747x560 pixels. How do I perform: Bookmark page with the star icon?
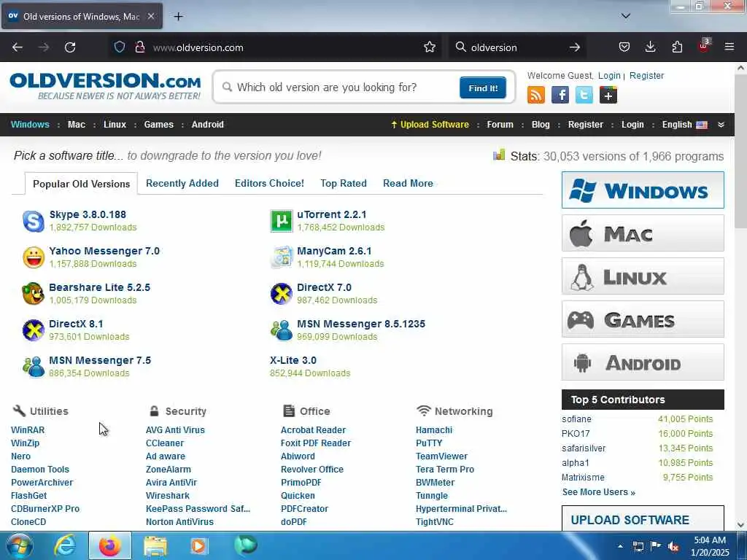430,47
